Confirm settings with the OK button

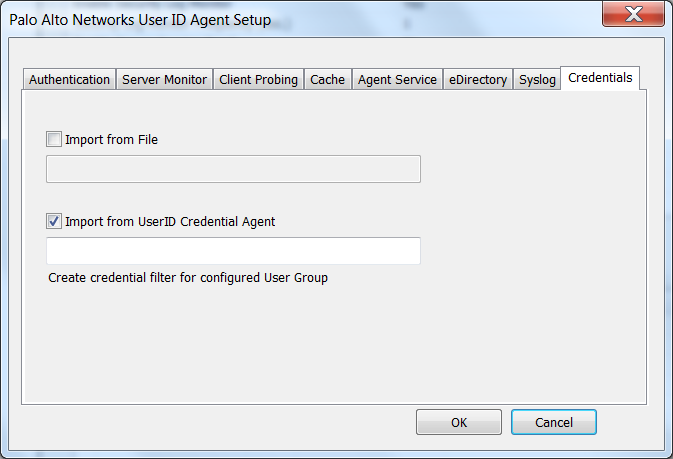point(459,423)
